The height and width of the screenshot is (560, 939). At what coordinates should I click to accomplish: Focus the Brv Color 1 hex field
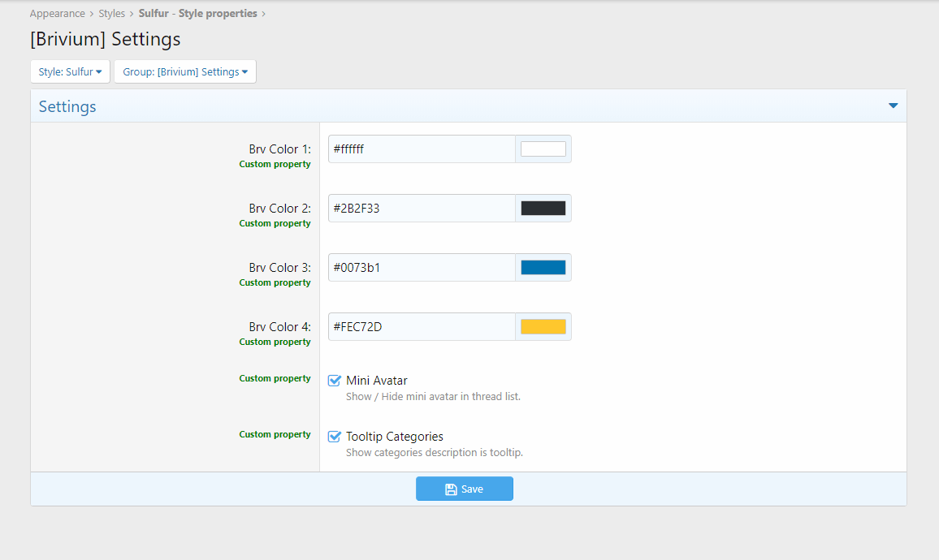[x=421, y=149]
